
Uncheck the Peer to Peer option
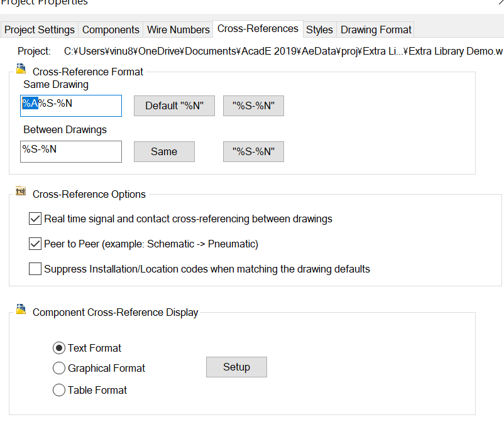[x=35, y=244]
